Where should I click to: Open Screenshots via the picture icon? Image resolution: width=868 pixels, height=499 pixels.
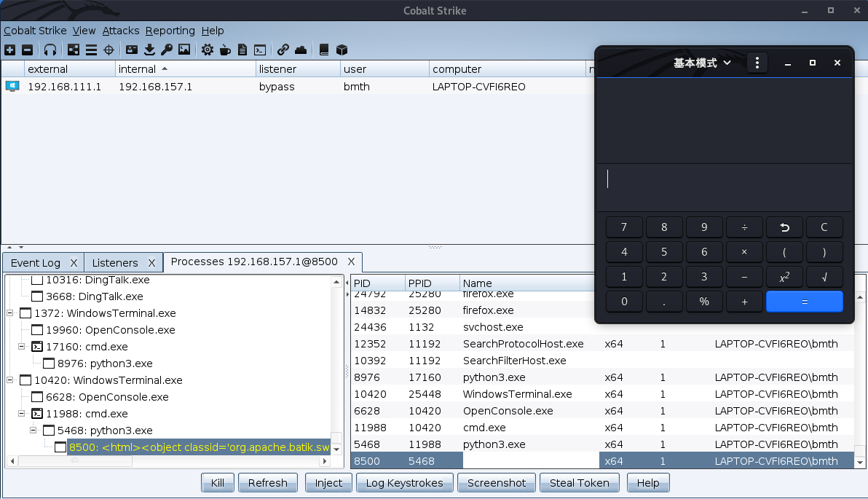pos(184,50)
